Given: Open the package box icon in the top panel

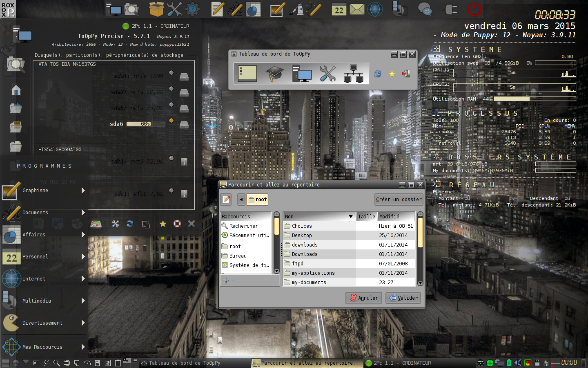Looking at the screenshot, I should (x=156, y=9).
